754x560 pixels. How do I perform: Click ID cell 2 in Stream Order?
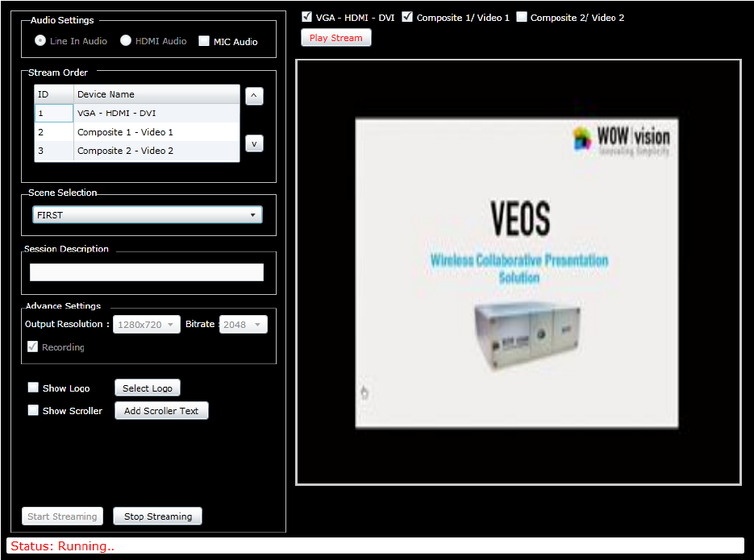(54, 132)
